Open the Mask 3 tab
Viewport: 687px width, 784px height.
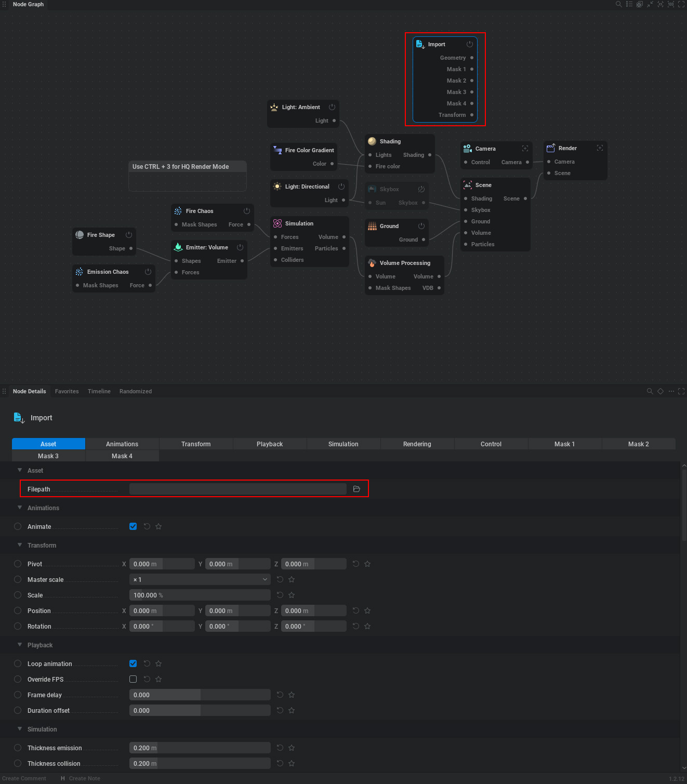pos(48,456)
